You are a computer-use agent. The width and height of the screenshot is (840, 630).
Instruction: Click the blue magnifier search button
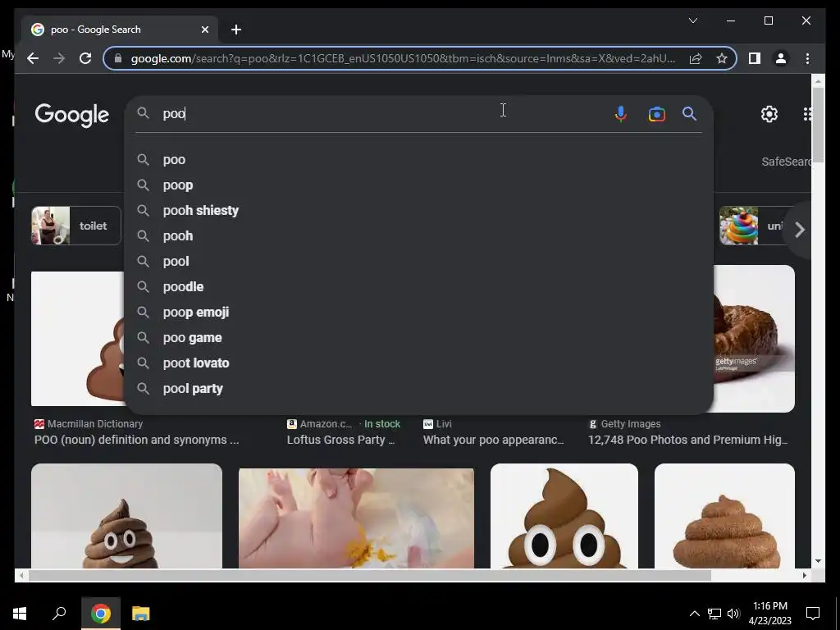pyautogui.click(x=689, y=113)
